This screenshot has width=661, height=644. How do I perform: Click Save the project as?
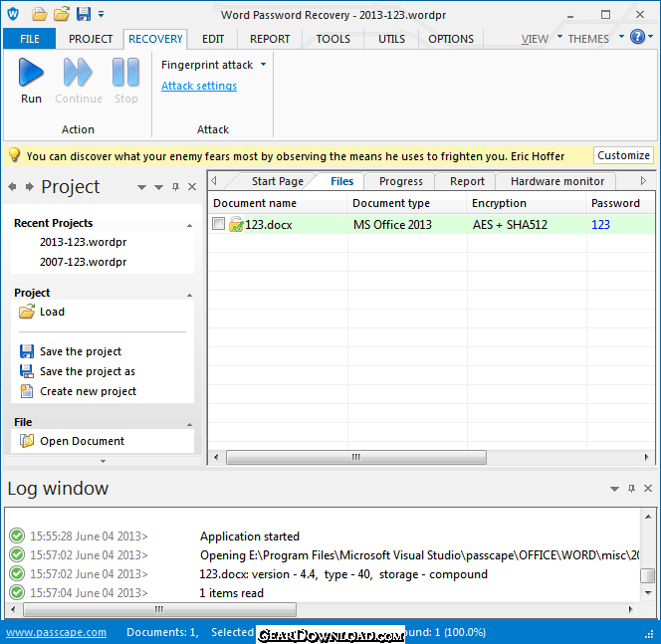point(88,371)
